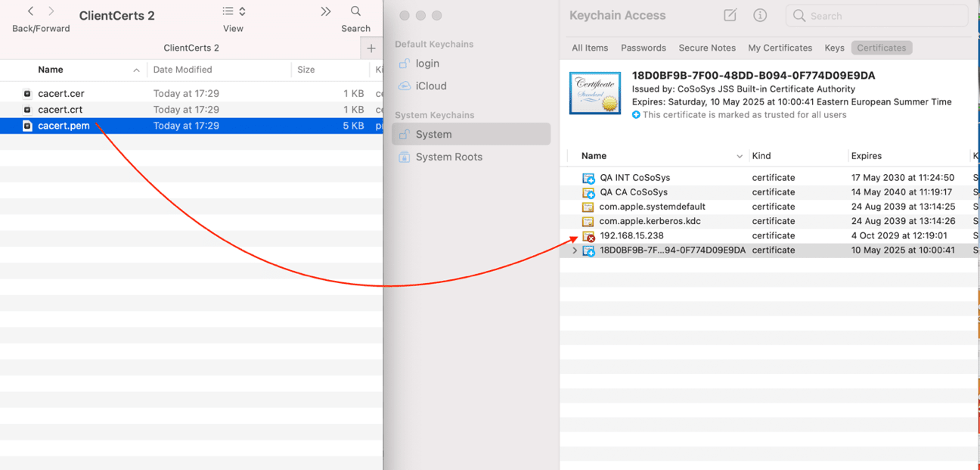Viewport: 980px width, 470px height.
Task: Sort certificates by Kind column
Action: click(x=761, y=156)
